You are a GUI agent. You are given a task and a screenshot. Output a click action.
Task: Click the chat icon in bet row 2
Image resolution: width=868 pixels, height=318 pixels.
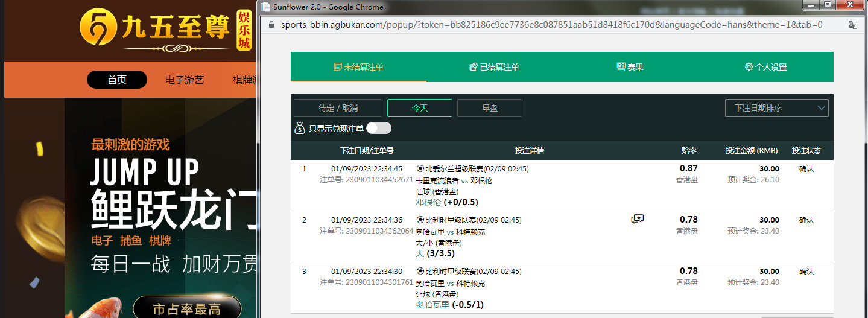[x=638, y=219]
